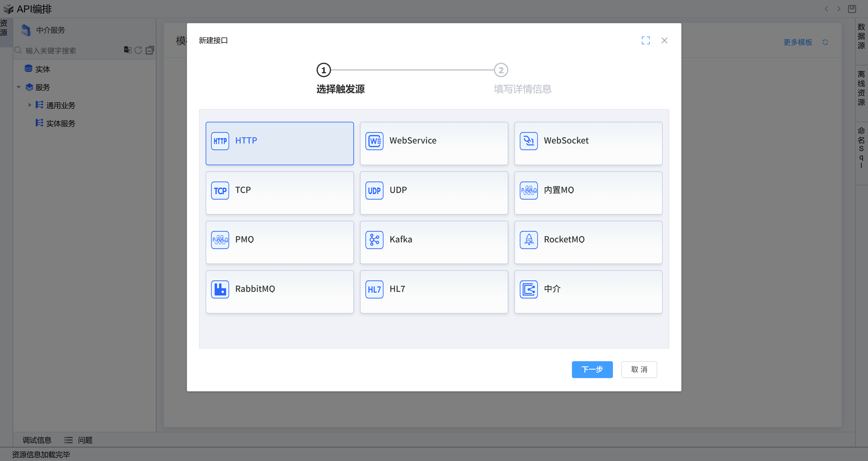Expand the 通用业务 tree node
Viewport: 868px width, 461px height.
point(30,105)
